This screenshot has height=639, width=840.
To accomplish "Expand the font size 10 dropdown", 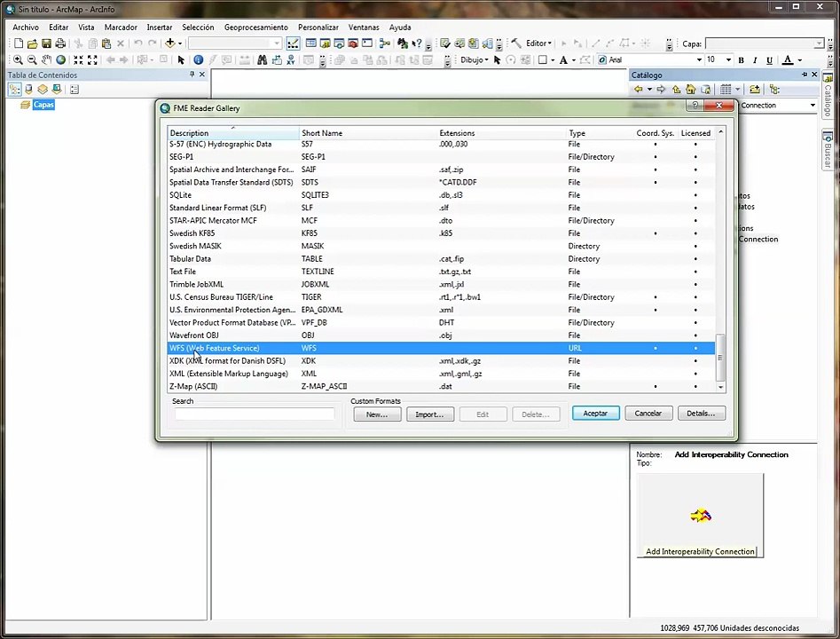I will coord(728,60).
